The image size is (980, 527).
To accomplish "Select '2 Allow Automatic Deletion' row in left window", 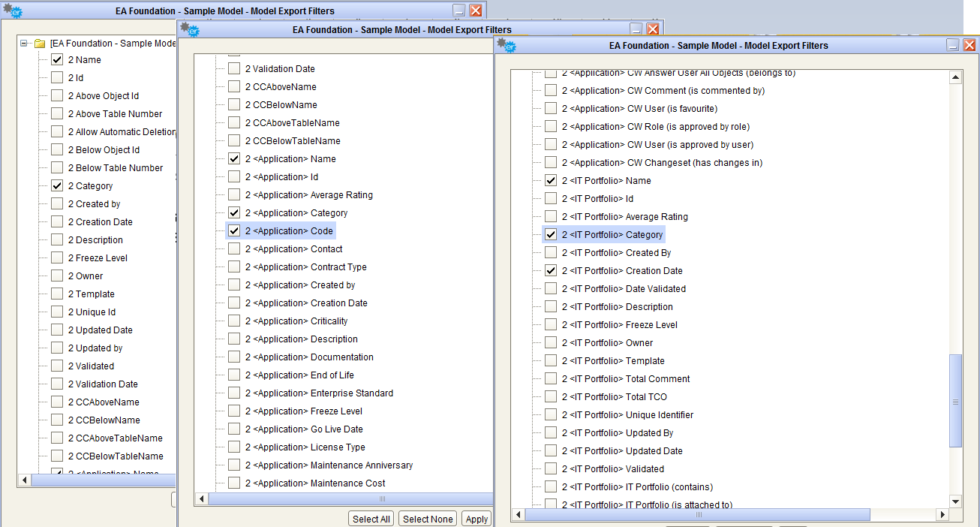I will 121,132.
